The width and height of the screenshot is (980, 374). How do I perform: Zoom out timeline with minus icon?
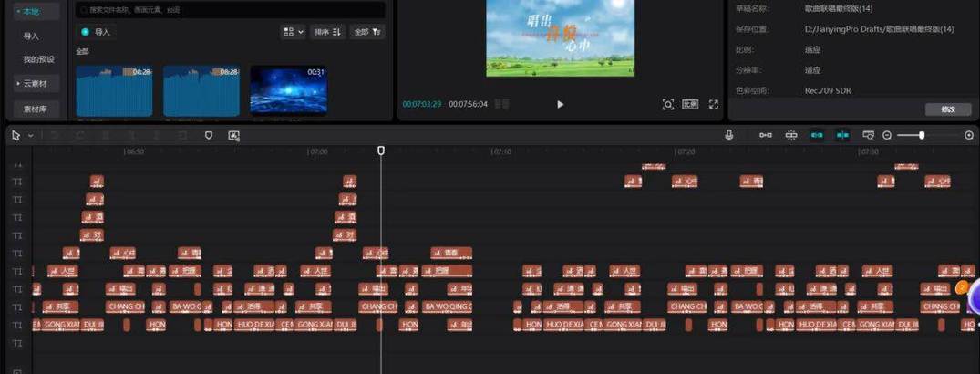pyautogui.click(x=887, y=135)
